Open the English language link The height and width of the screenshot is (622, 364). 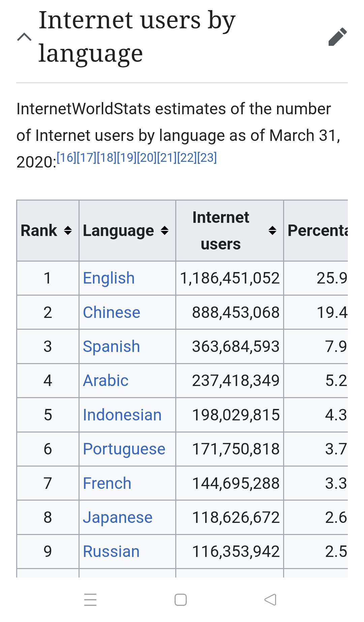coord(109,278)
